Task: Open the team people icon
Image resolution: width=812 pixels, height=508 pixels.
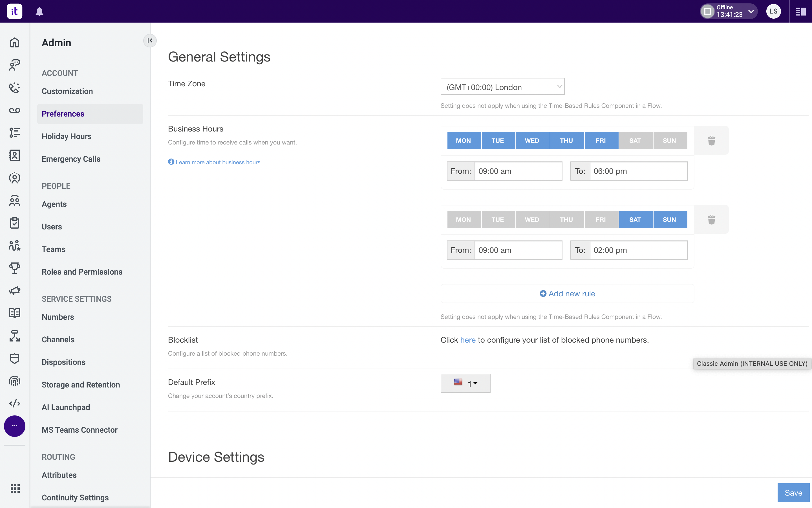Action: click(x=14, y=201)
